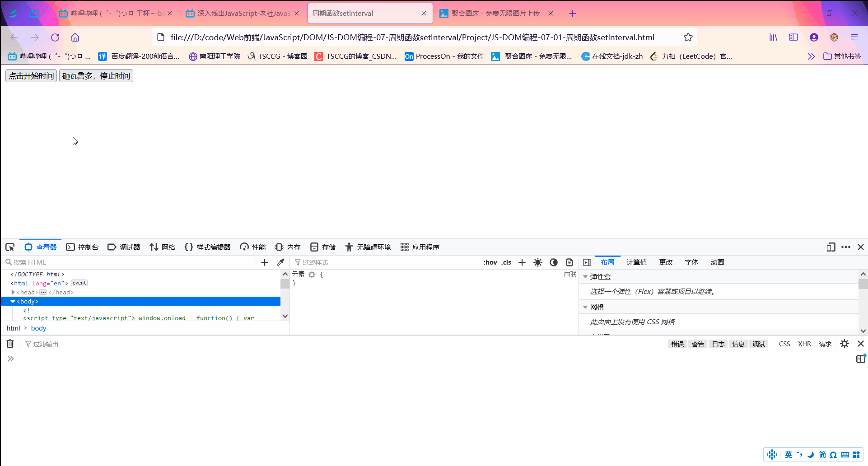
Task: Select the body breadcrumb item
Action: click(x=38, y=328)
